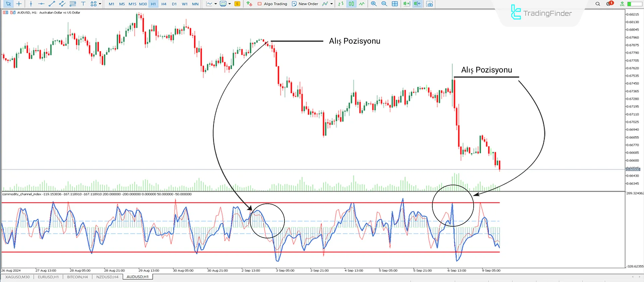Click the zoom in magnifier icon

pyautogui.click(x=374, y=4)
